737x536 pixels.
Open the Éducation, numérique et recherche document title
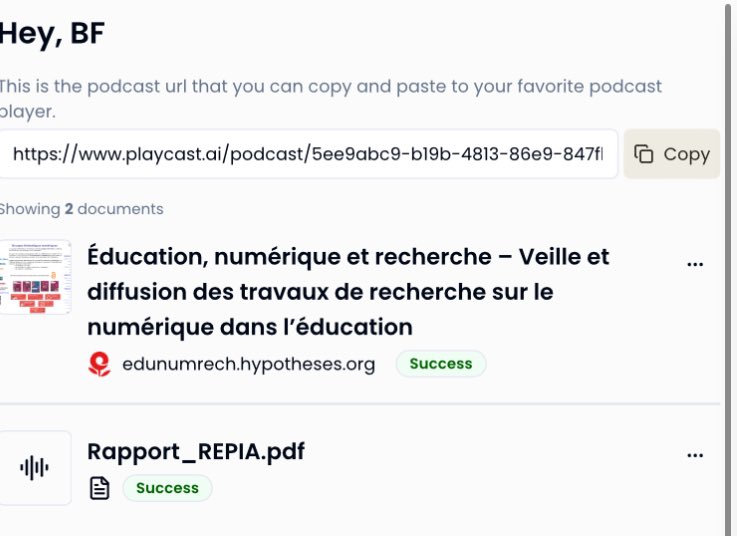348,291
